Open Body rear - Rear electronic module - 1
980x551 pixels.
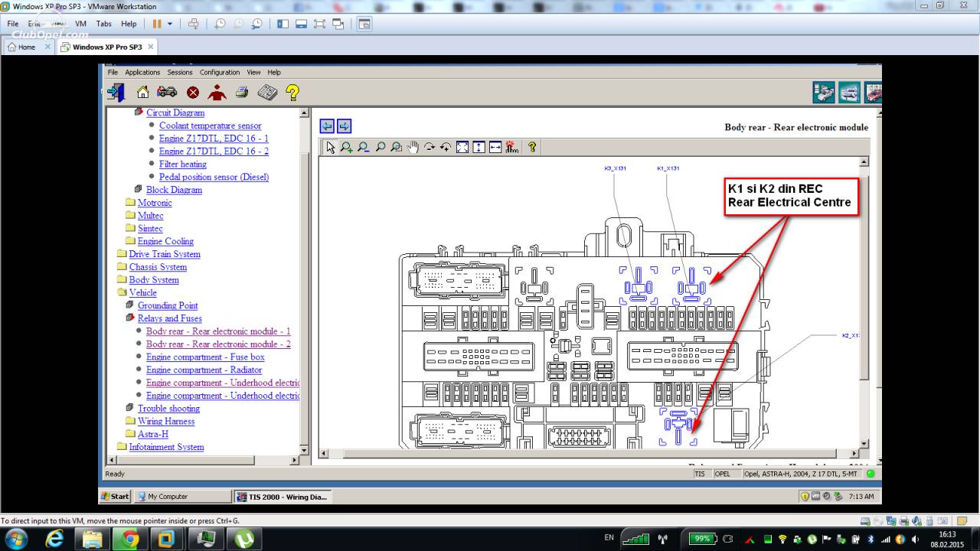218,331
